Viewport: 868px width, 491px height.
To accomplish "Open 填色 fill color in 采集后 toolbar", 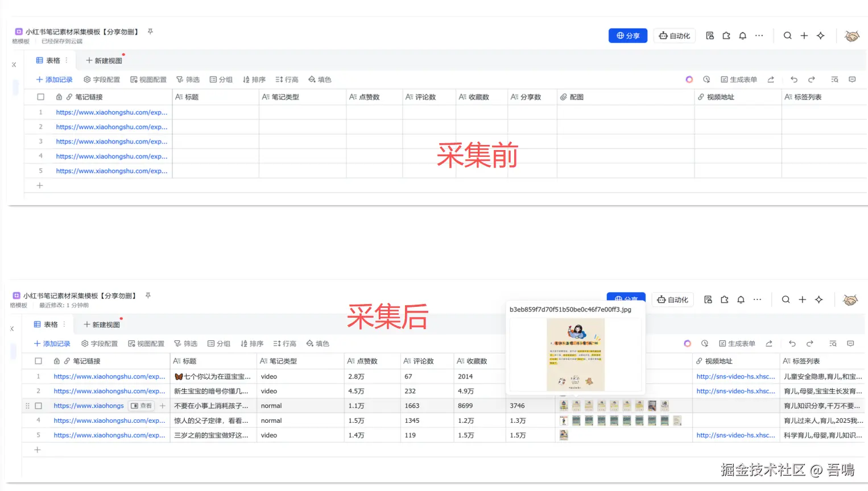I will tap(317, 344).
